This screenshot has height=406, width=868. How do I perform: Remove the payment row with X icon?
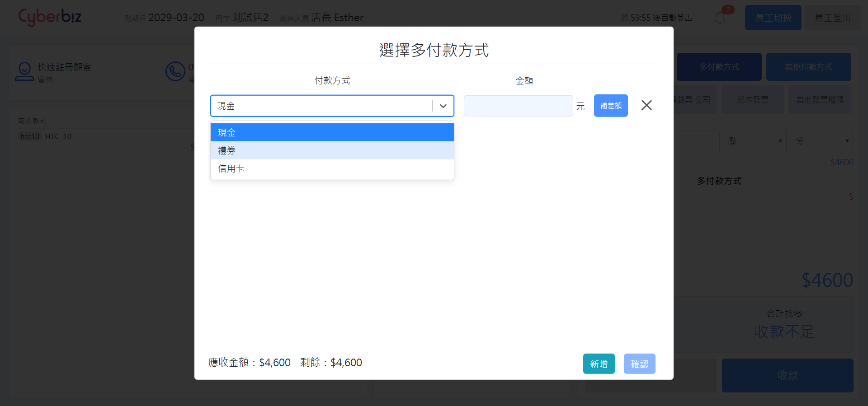tap(646, 105)
